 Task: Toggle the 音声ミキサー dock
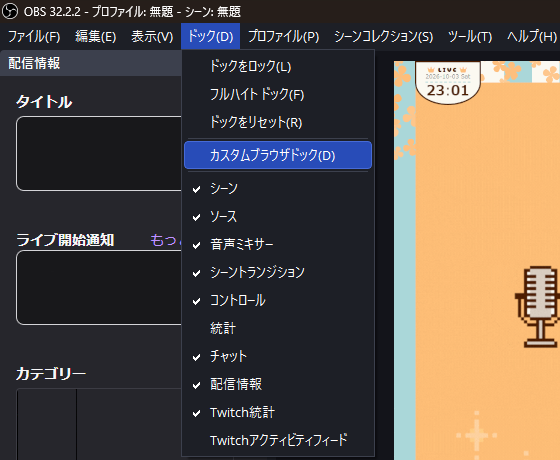click(278, 245)
